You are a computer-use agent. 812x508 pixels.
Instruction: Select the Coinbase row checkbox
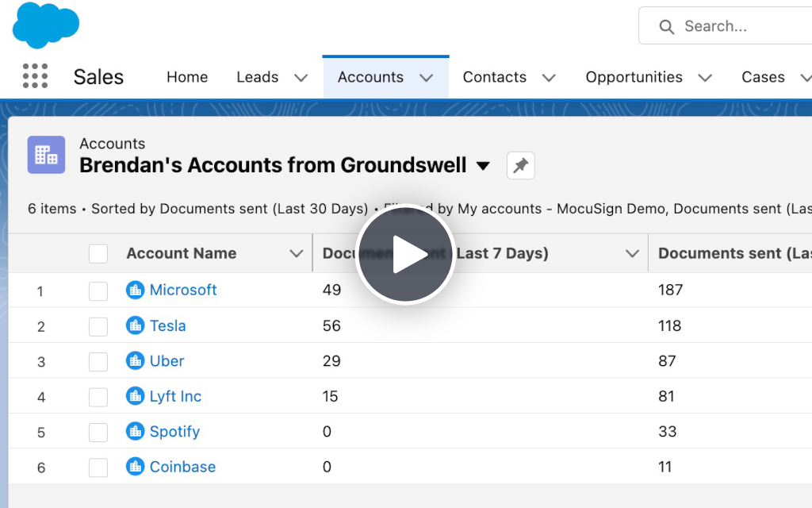tap(98, 468)
